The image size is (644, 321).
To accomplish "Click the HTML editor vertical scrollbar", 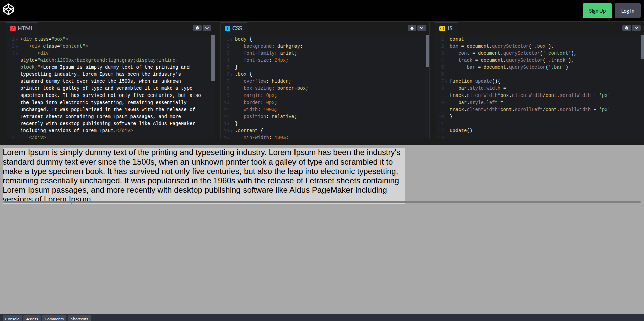I will coord(213,58).
